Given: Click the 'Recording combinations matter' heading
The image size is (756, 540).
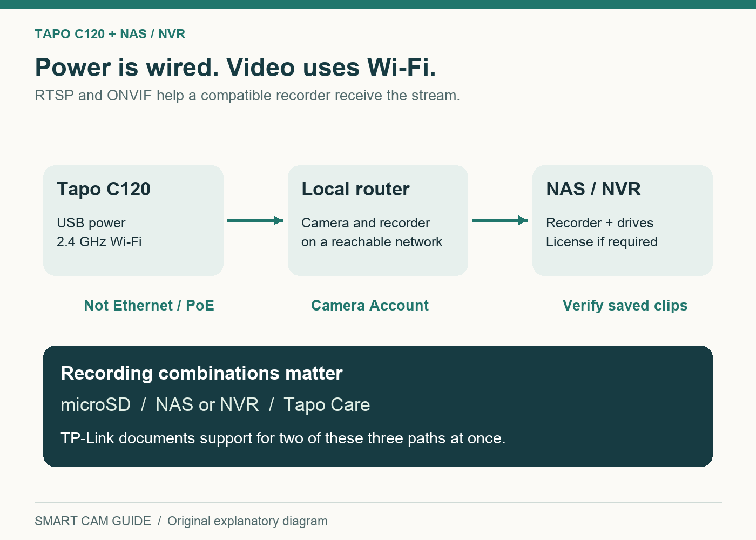Looking at the screenshot, I should 202,374.
